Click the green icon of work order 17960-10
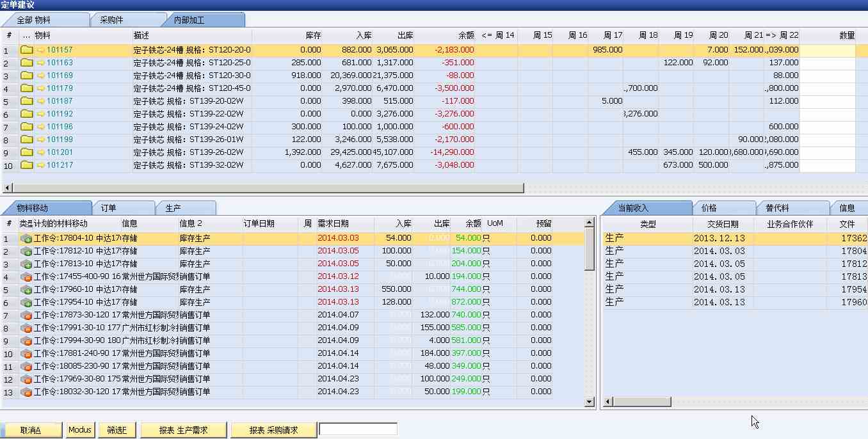The image size is (868, 439). pyautogui.click(x=26, y=289)
